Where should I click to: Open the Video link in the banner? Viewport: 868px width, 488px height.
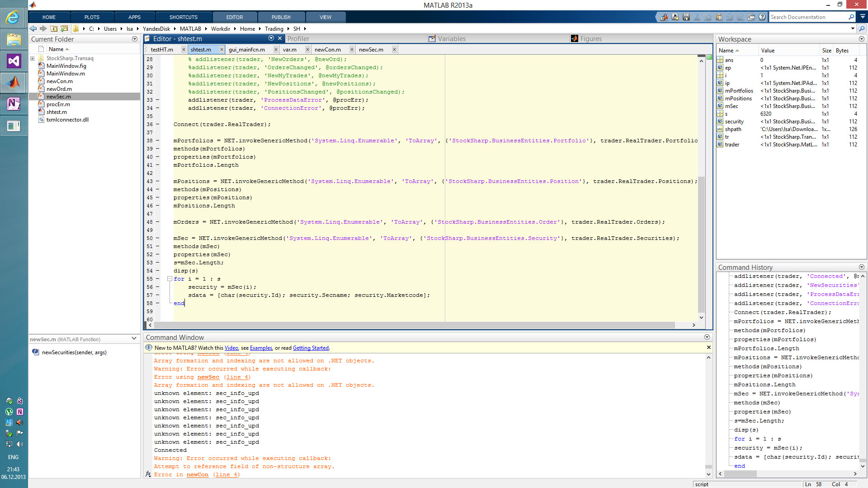pyautogui.click(x=231, y=348)
